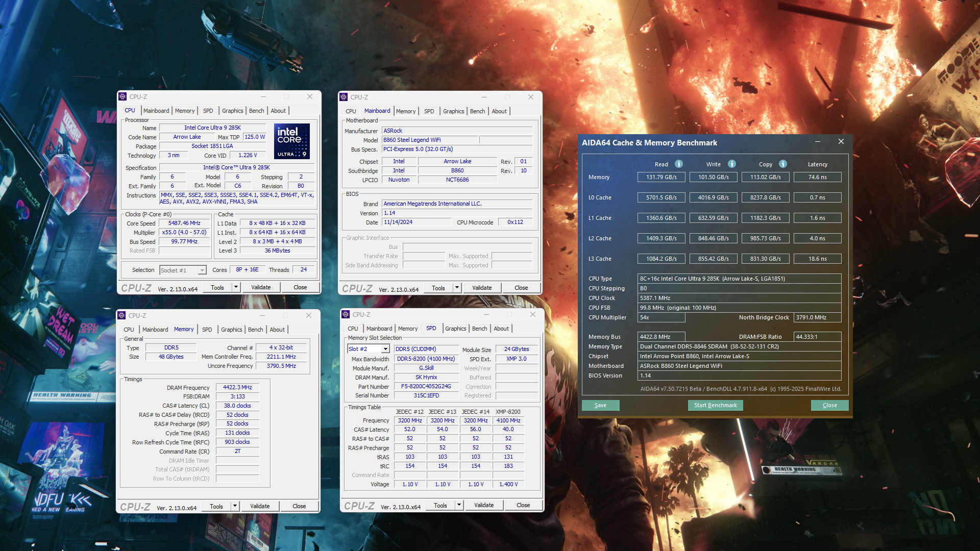Minimize the AIDA64 benchmark window
Screen dimensions: 980x551
(818, 142)
